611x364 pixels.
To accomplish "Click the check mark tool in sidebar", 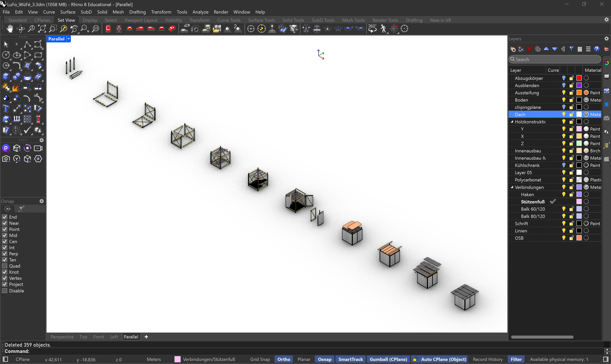I will point(27,130).
